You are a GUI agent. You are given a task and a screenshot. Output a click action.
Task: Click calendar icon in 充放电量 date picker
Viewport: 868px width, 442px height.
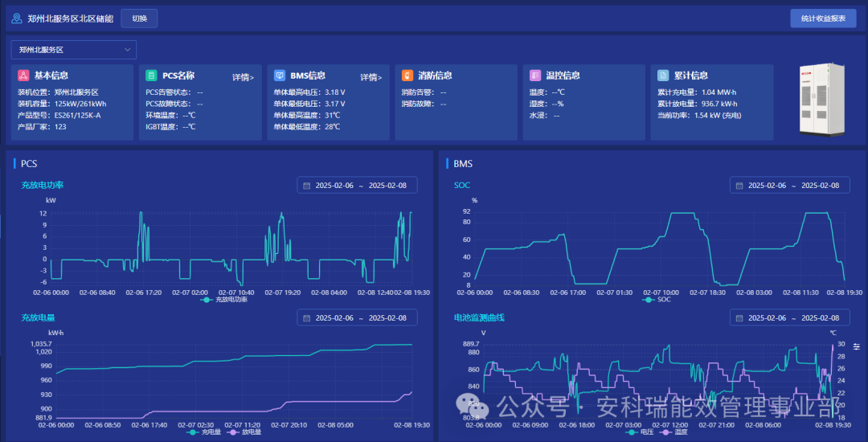pos(306,318)
